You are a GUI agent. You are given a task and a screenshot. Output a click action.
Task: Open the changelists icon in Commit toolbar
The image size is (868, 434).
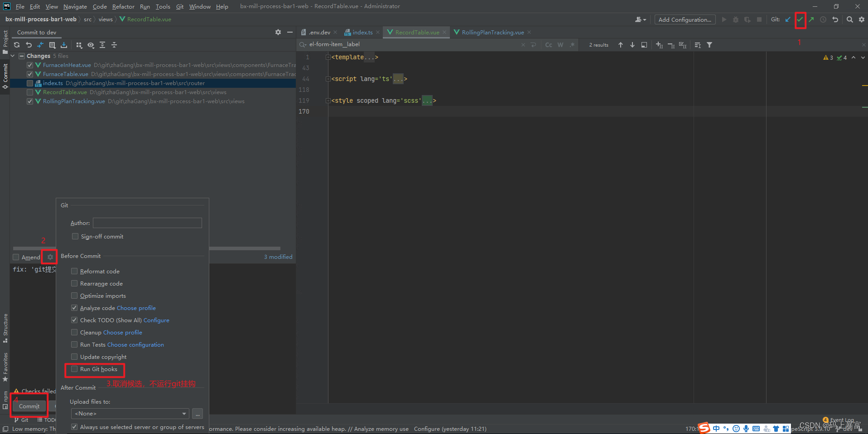52,45
